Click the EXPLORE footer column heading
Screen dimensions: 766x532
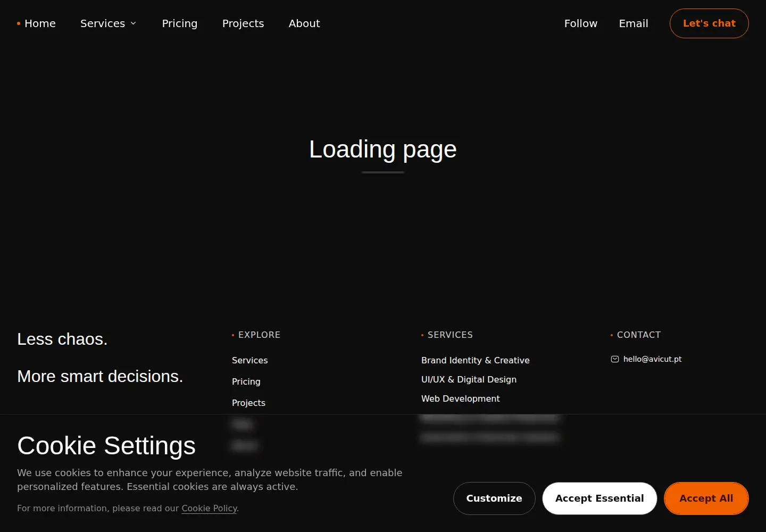[x=259, y=335]
